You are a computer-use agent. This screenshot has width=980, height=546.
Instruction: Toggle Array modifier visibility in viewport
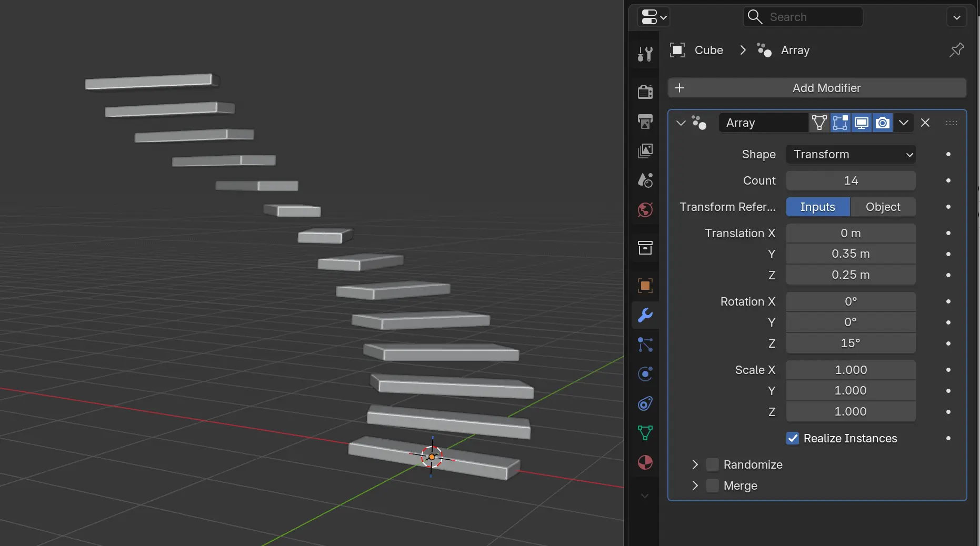(862, 123)
